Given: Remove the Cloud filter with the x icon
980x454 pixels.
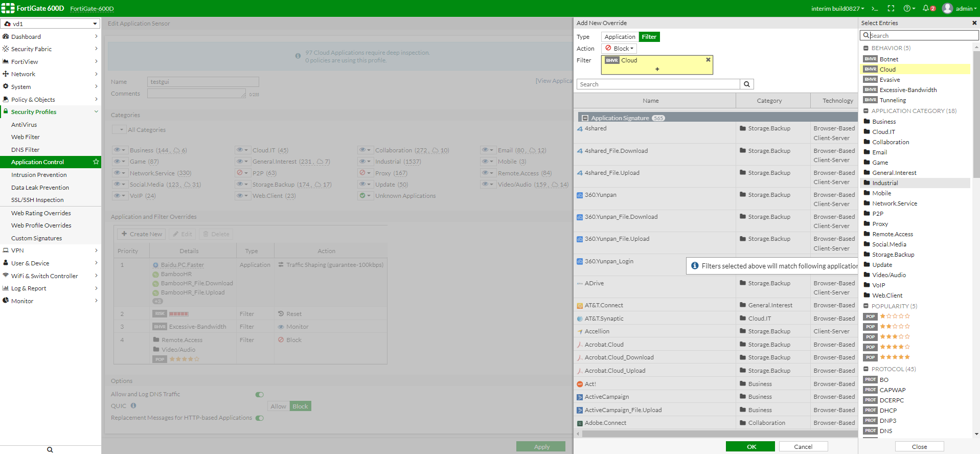Looking at the screenshot, I should pos(708,60).
